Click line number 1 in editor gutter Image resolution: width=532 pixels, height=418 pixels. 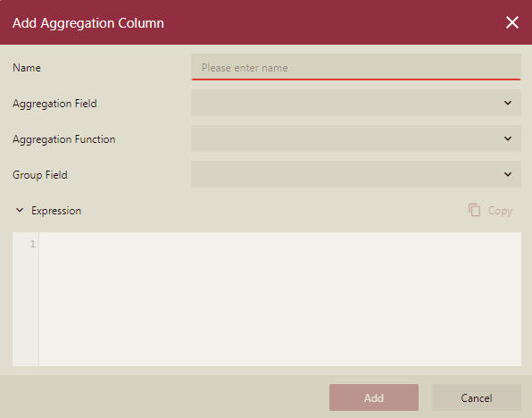pos(32,244)
